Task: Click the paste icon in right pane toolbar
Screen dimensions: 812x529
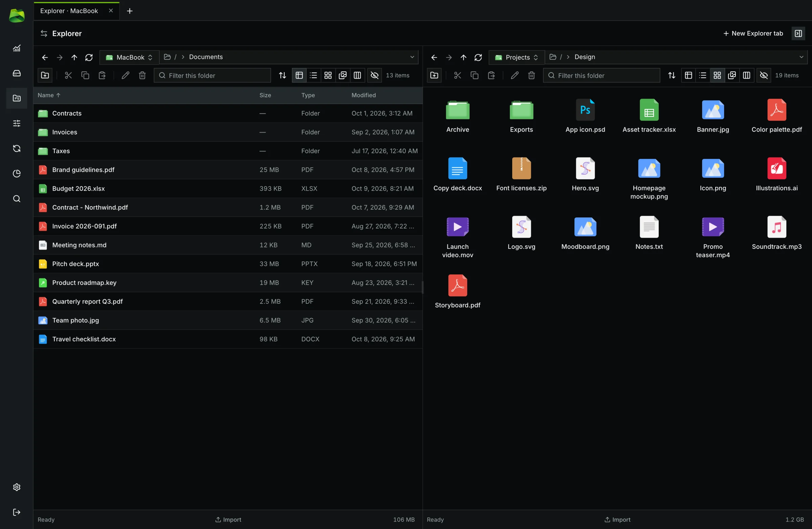Action: (x=491, y=75)
